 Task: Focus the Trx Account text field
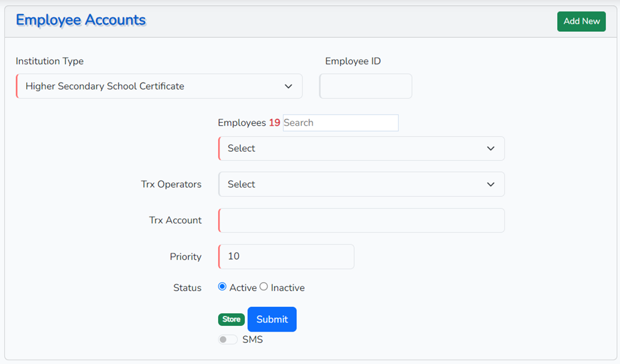click(361, 220)
